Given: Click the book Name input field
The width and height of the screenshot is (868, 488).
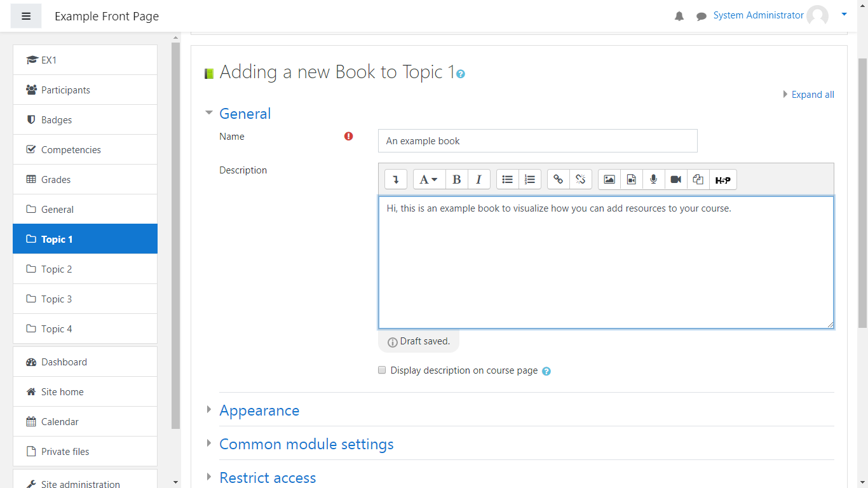Looking at the screenshot, I should (538, 141).
